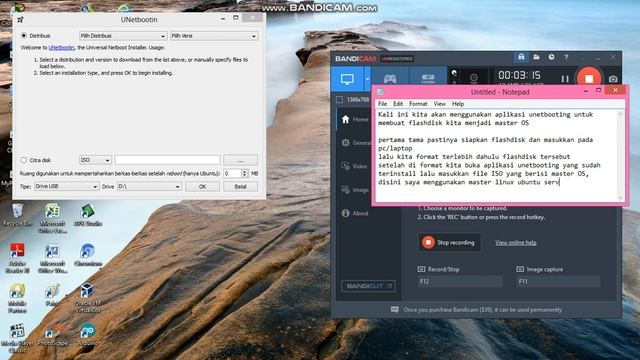640x360 pixels.
Task: Click the reboot space MB stepper arrows
Action: pos(244,173)
